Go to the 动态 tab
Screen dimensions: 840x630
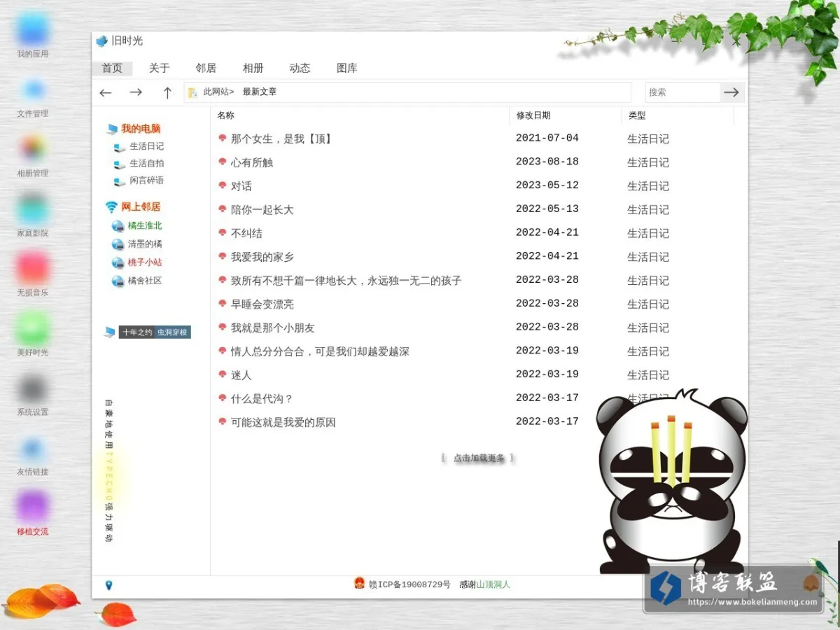coord(300,68)
